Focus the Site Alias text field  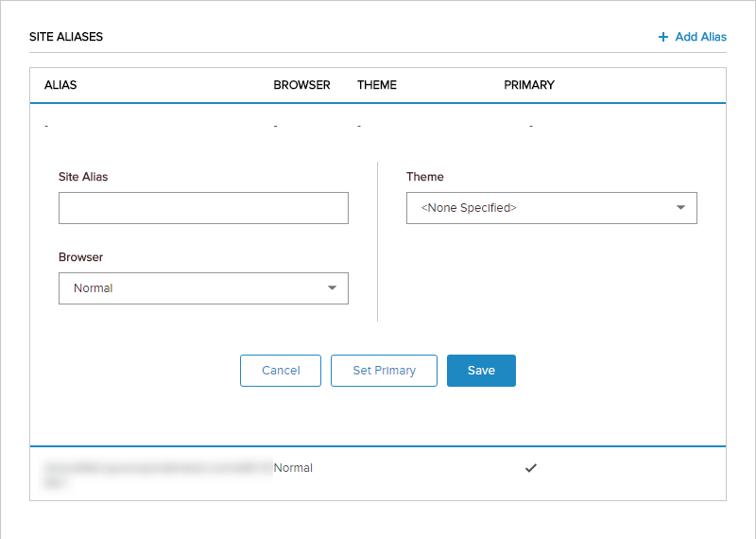point(203,208)
